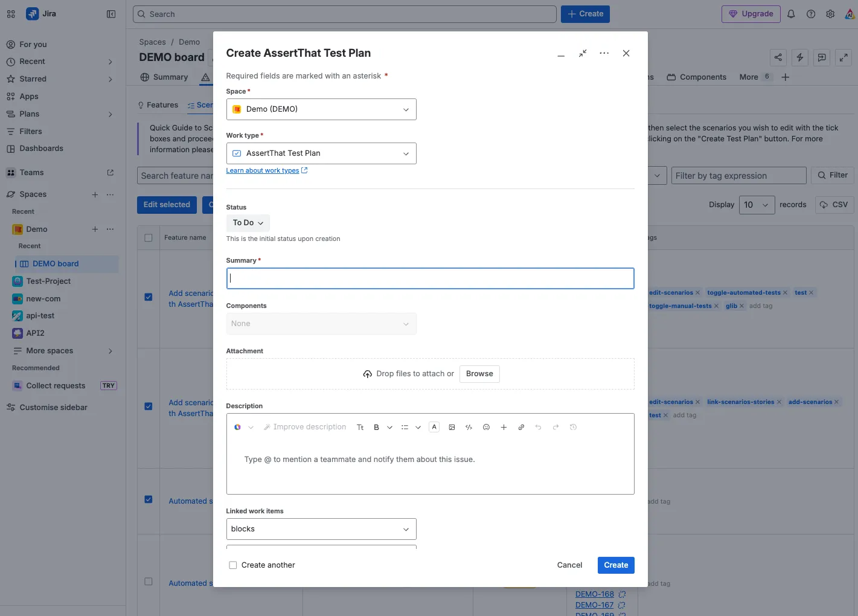Open modal more actions ellipsis
Image resolution: width=858 pixels, height=616 pixels.
tap(604, 53)
